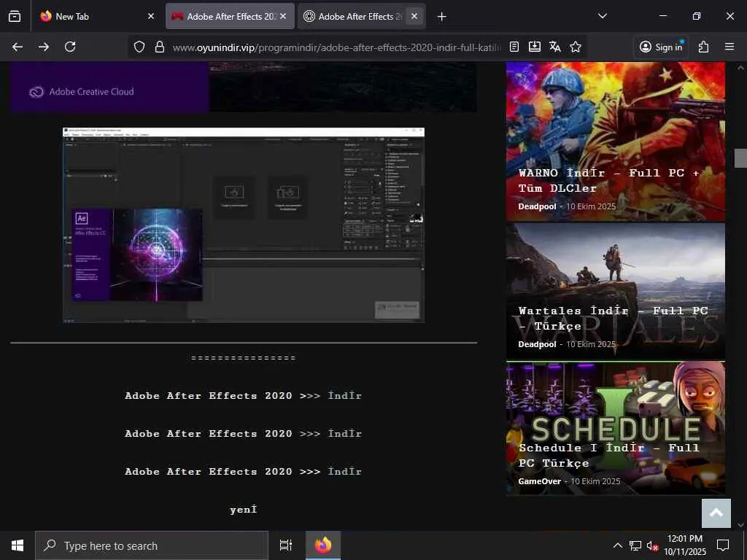Close the second Adobe After Effects tab
This screenshot has width=747, height=560.
414,16
